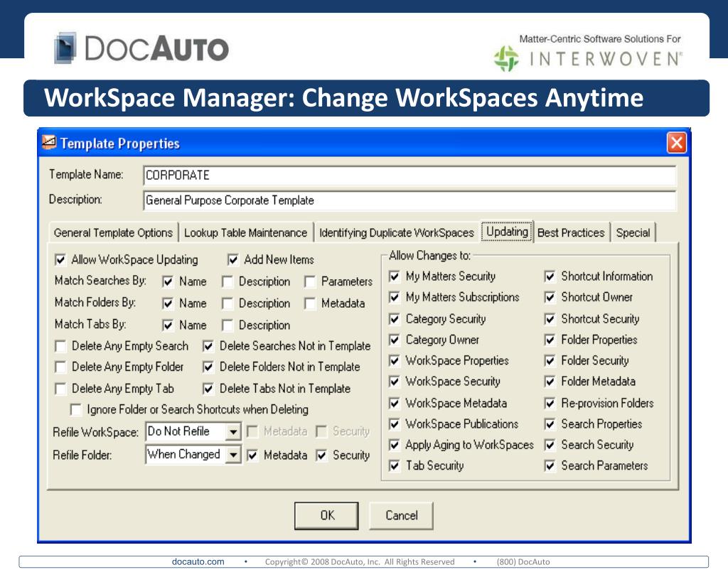Open Lookup Table Maintenance tab
This screenshot has width=728, height=582.
point(245,232)
